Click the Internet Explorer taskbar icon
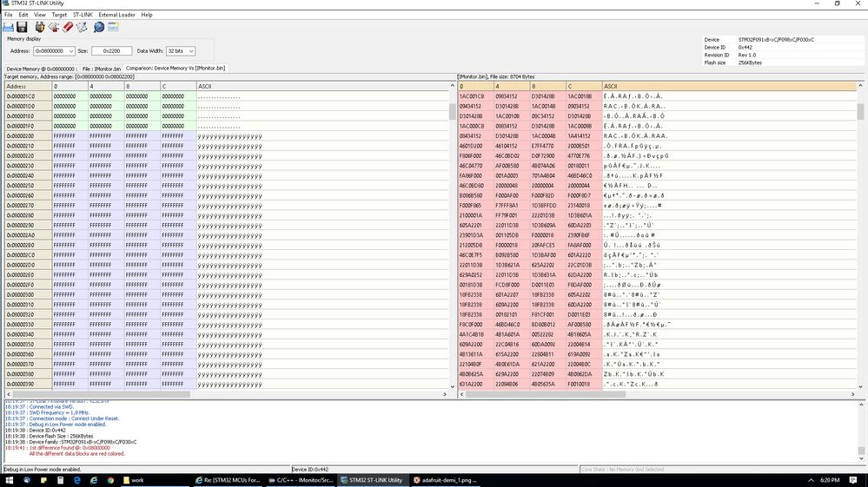 click(x=94, y=480)
